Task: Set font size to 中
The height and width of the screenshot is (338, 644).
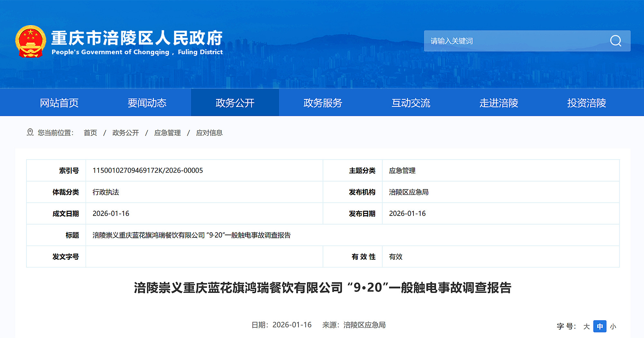Action: coord(600,326)
